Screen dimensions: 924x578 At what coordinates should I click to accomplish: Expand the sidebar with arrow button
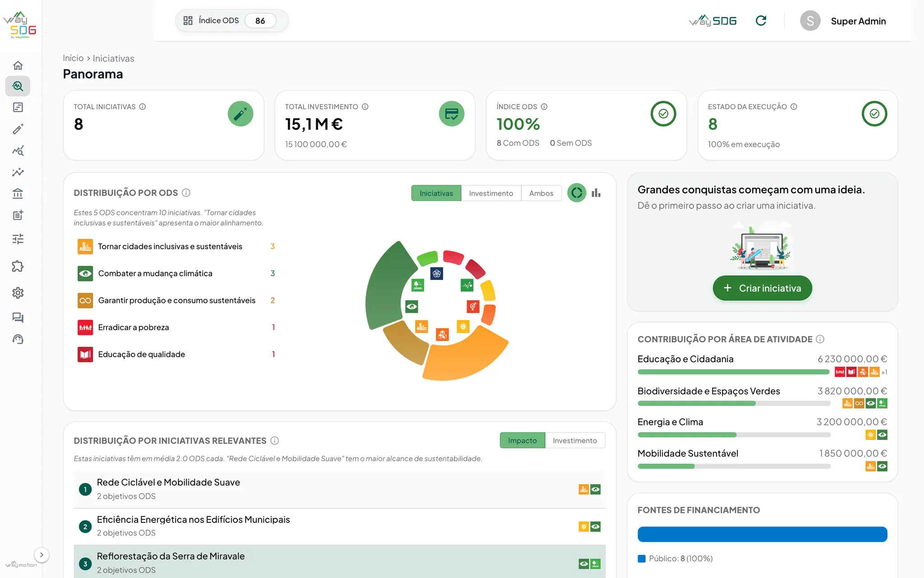42,555
